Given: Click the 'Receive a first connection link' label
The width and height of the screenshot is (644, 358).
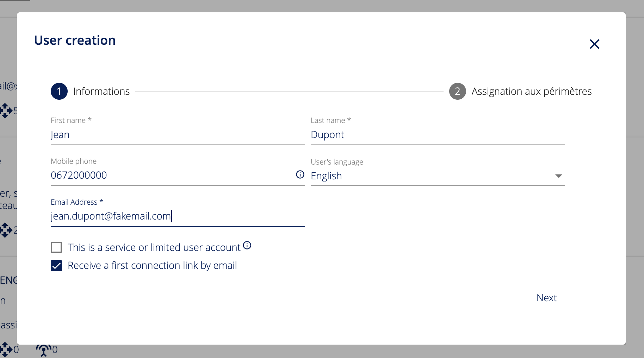Looking at the screenshot, I should pos(152,266).
